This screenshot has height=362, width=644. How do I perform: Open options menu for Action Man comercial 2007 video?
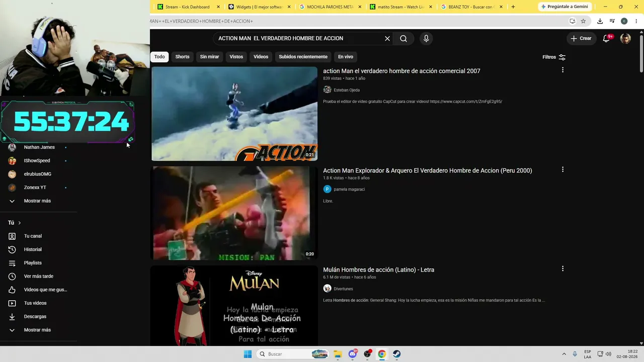(562, 70)
